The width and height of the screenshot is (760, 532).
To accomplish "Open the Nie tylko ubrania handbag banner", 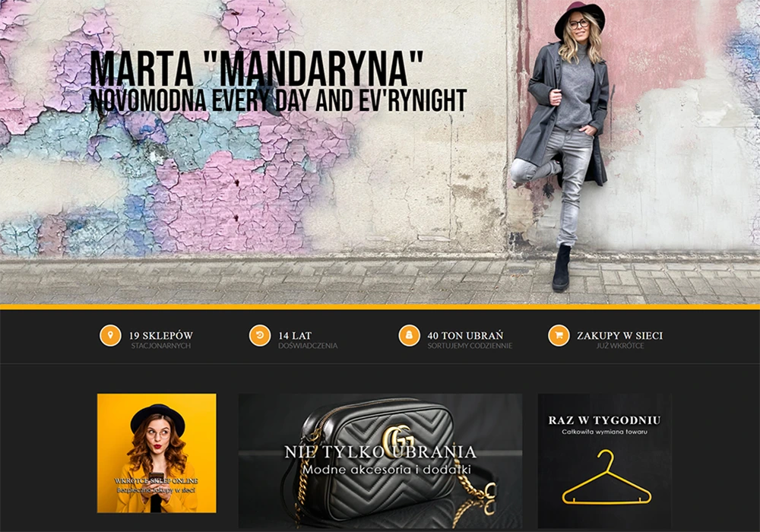I will [x=380, y=461].
